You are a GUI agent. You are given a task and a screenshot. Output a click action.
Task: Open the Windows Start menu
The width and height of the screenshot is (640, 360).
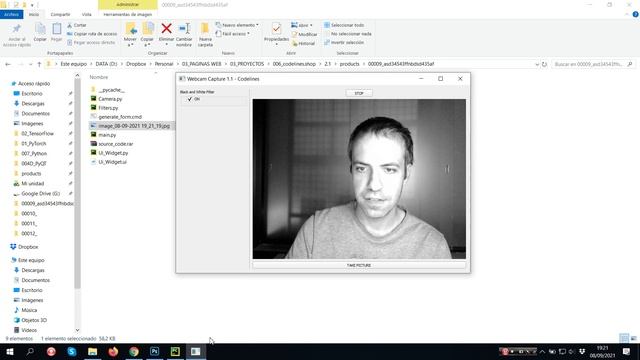pyautogui.click(x=9, y=351)
